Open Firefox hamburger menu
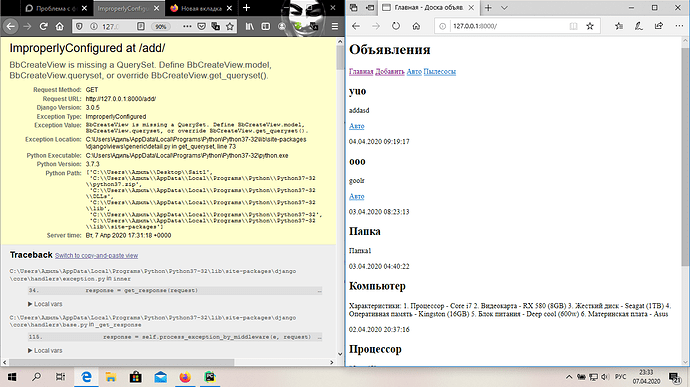This screenshot has width=690, height=387. (x=335, y=26)
